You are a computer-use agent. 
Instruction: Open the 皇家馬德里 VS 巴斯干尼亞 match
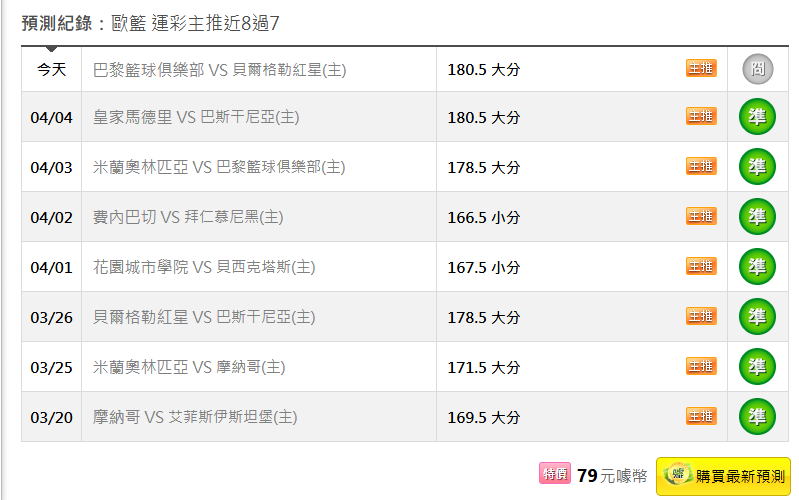click(x=195, y=118)
